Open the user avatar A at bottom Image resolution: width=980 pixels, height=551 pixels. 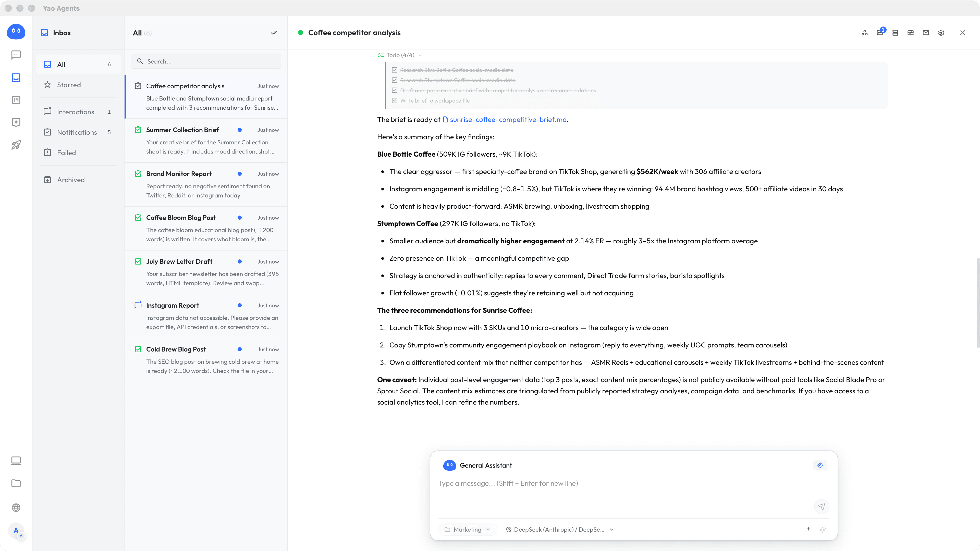16,531
